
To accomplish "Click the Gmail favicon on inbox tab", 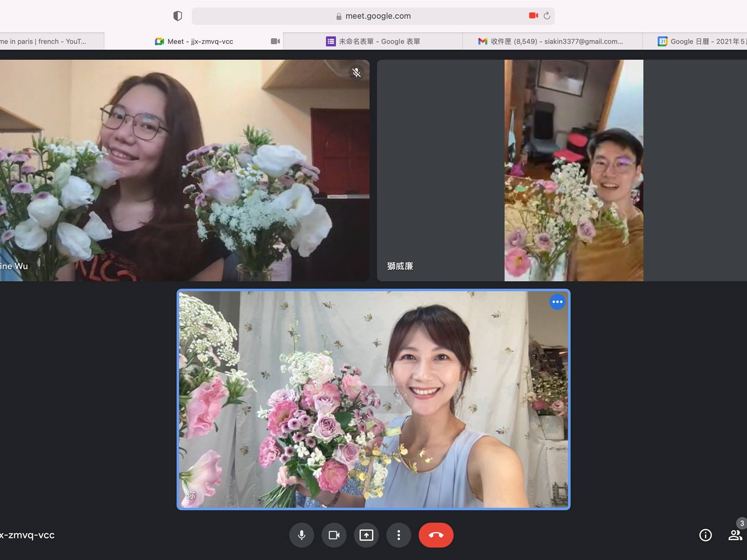I will (483, 41).
